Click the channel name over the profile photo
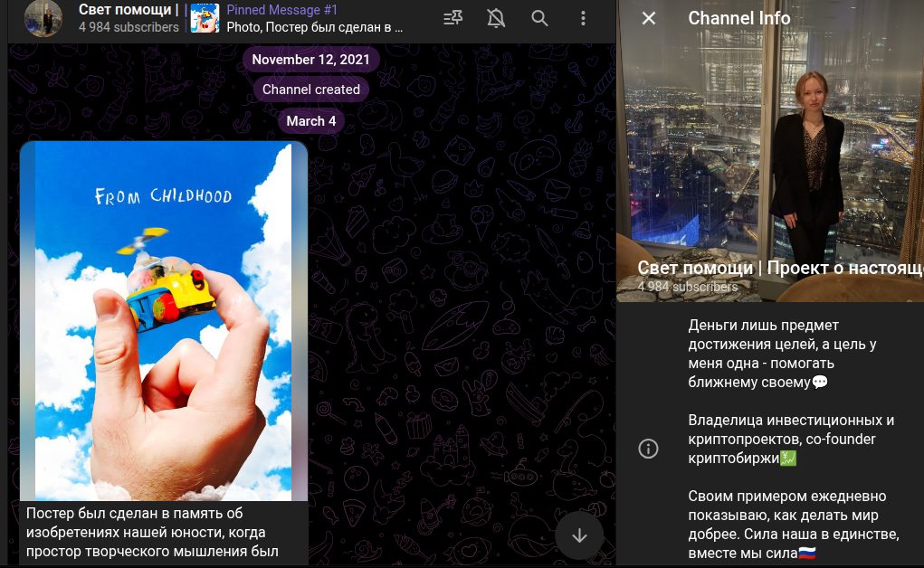Viewport: 924px width, 568px height. point(781,268)
